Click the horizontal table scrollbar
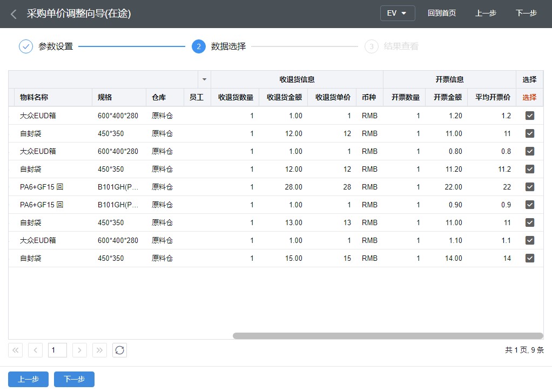Viewport: 552px width, 392px height. [x=388, y=336]
